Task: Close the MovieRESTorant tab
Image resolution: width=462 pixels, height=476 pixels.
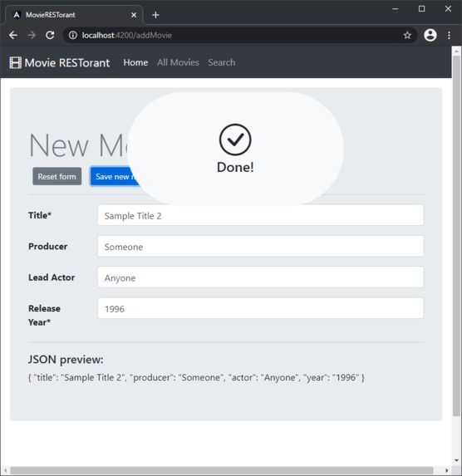Action: tap(134, 15)
